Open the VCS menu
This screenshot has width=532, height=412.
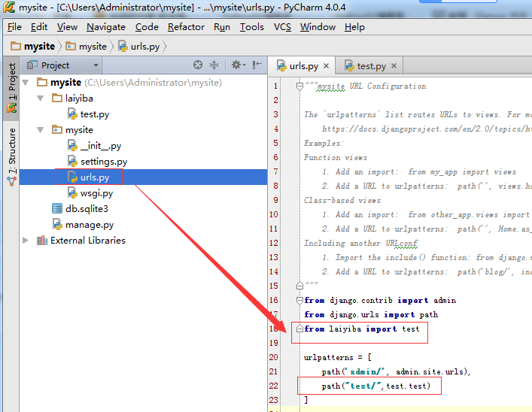coord(282,26)
